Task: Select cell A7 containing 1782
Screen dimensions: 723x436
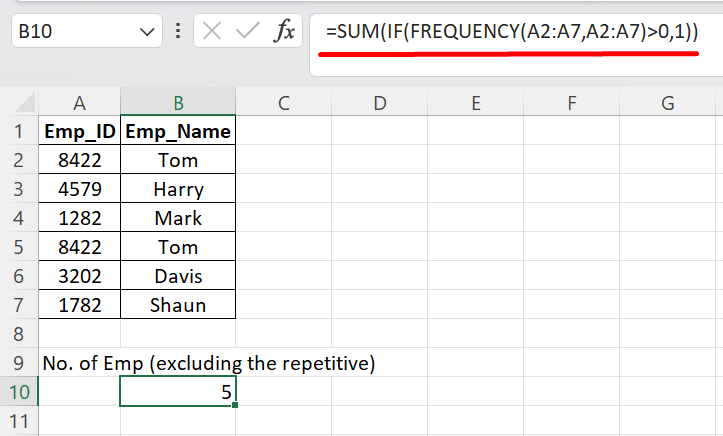Action: [x=79, y=305]
